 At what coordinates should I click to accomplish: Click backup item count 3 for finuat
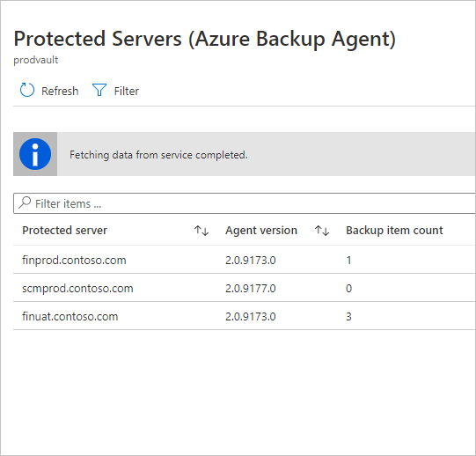pos(348,316)
